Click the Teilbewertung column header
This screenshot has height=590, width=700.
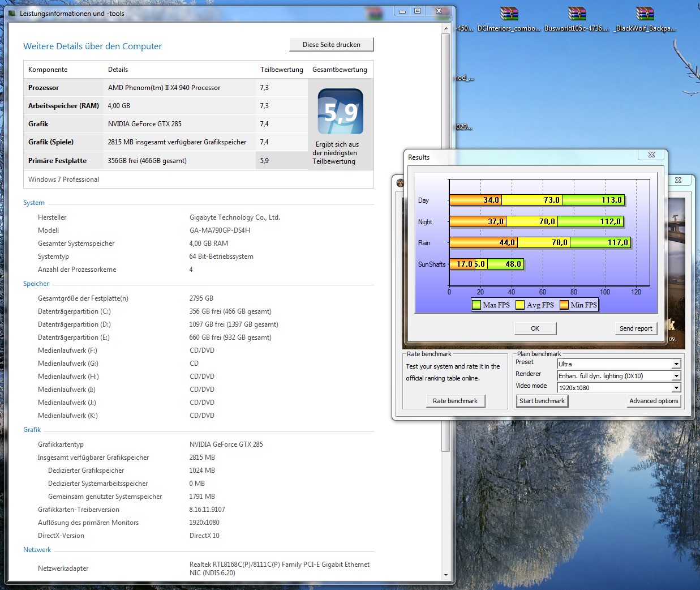click(x=282, y=70)
